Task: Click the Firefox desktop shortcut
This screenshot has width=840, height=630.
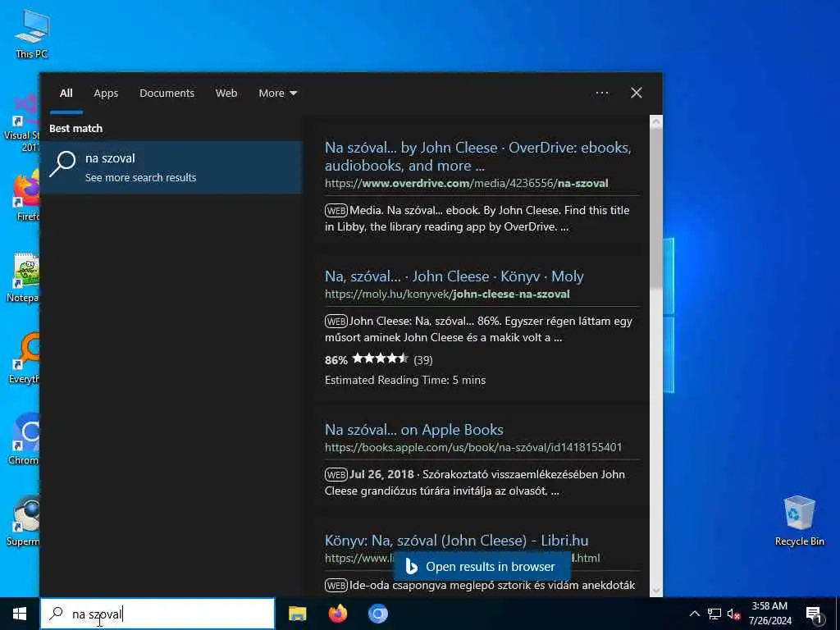Action: pyautogui.click(x=25, y=197)
